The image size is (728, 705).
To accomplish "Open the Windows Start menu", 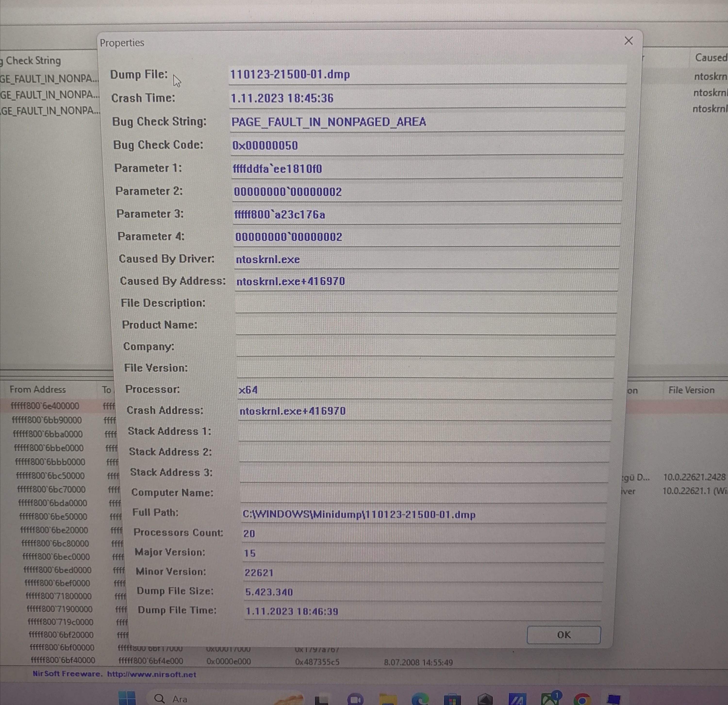I will (127, 698).
